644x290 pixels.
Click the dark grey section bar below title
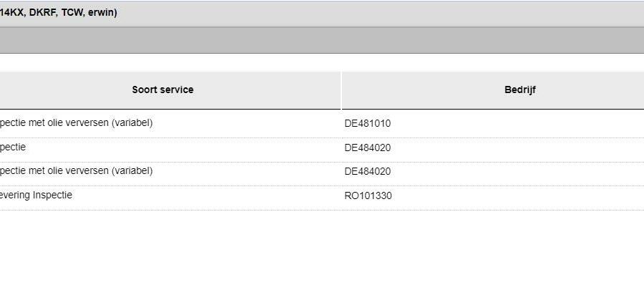(x=322, y=40)
